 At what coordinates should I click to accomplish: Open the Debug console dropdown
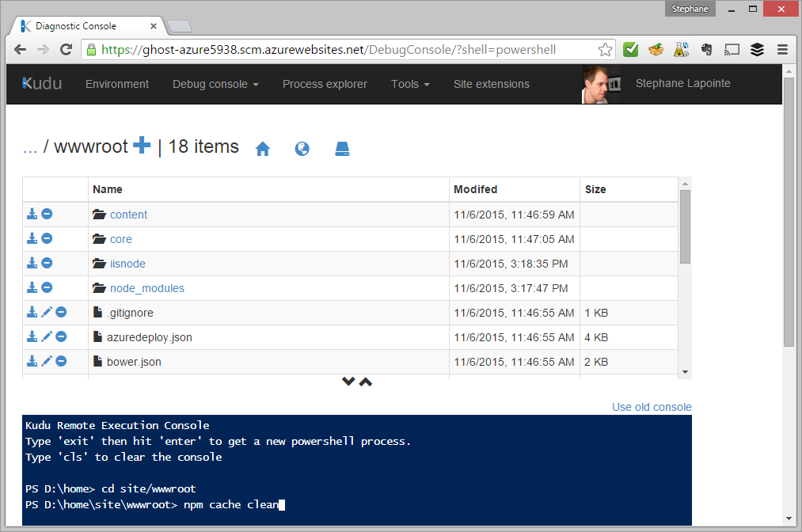pyautogui.click(x=215, y=84)
